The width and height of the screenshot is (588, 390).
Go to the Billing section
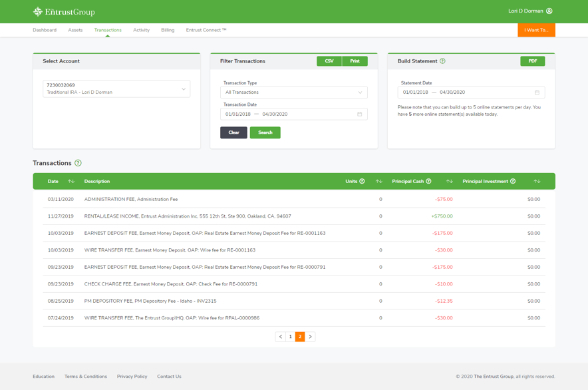click(x=168, y=30)
